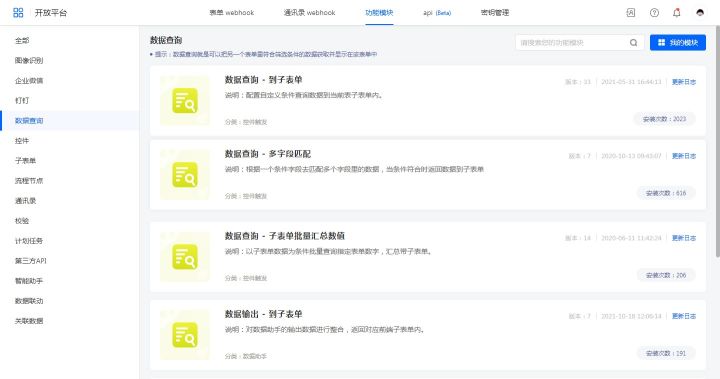Open the notification bell icon
This screenshot has width=720, height=379.
(x=677, y=13)
